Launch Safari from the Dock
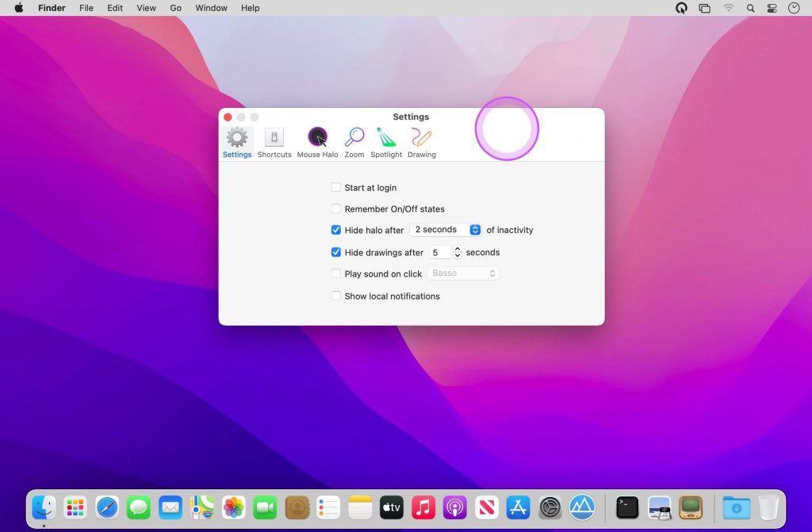 click(107, 507)
